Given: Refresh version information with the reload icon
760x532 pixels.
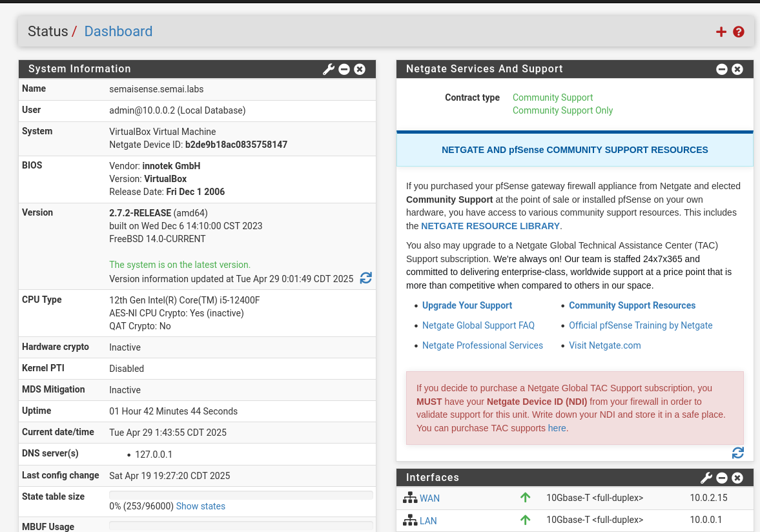Looking at the screenshot, I should 366,278.
